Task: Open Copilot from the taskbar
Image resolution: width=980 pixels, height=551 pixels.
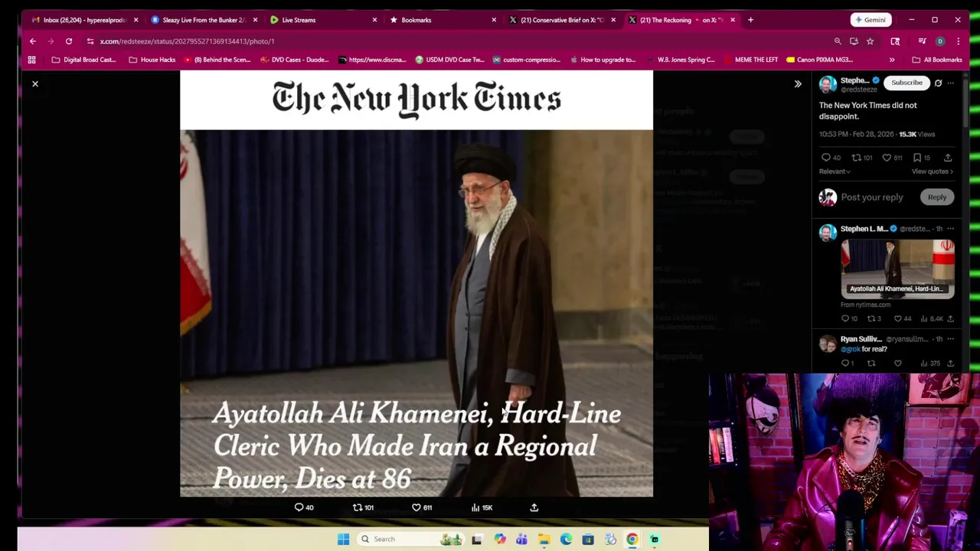Action: [x=499, y=539]
